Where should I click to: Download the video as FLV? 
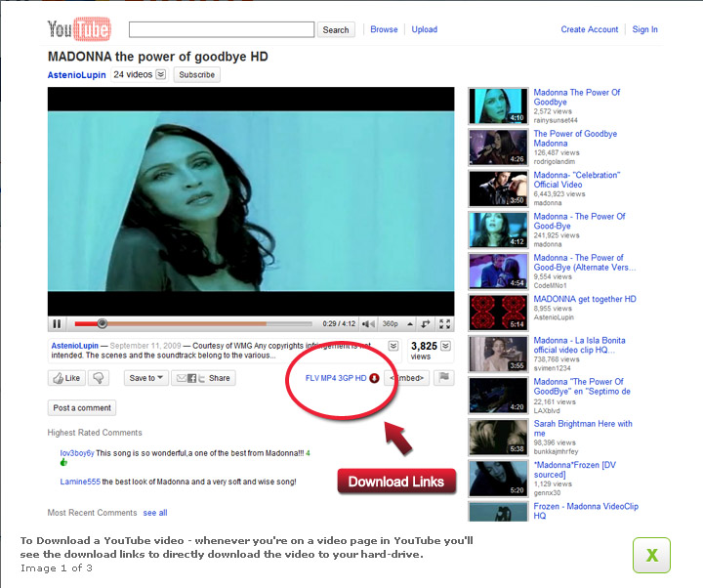coord(312,378)
